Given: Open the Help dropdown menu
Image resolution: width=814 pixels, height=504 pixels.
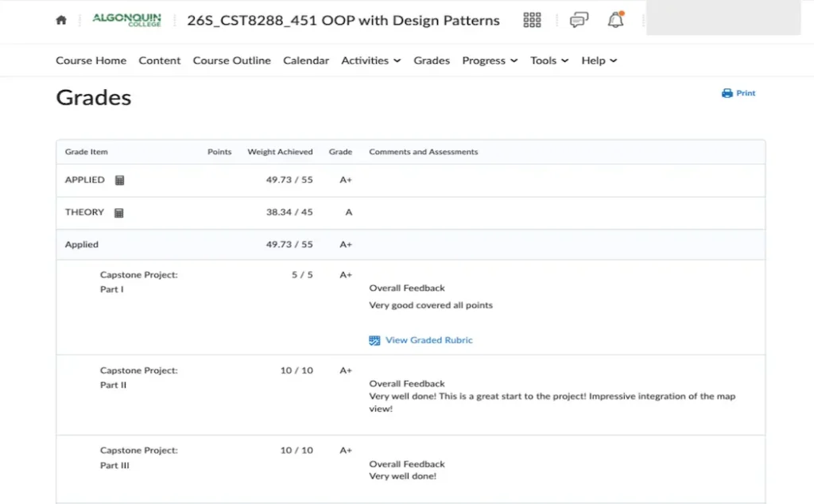Looking at the screenshot, I should click(x=599, y=60).
